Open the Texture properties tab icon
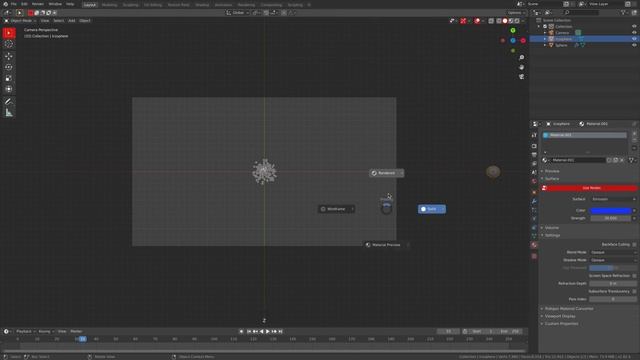 (x=534, y=256)
